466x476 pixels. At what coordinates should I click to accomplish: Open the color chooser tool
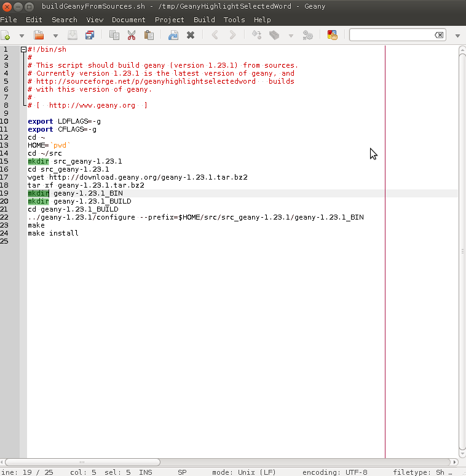[332, 36]
